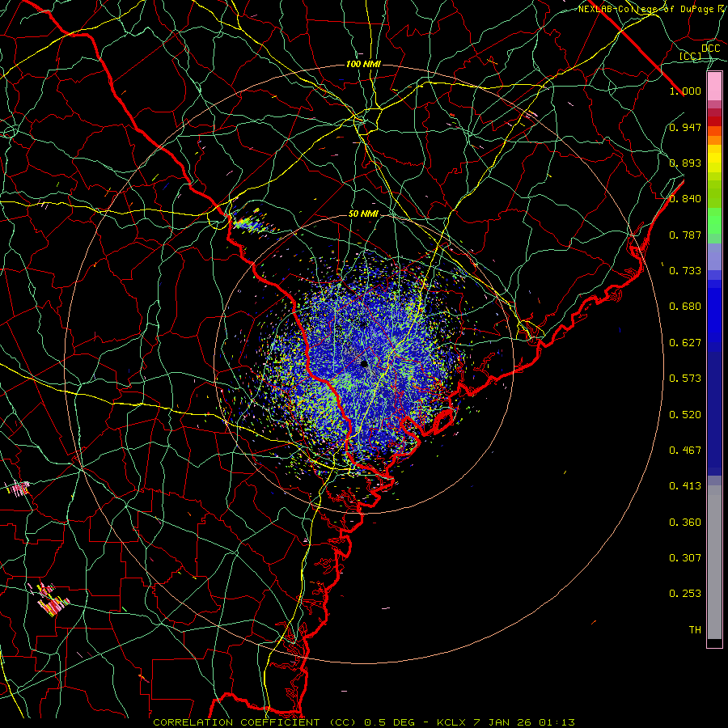
Task: Select the 0.733 legend value
Action: click(685, 271)
